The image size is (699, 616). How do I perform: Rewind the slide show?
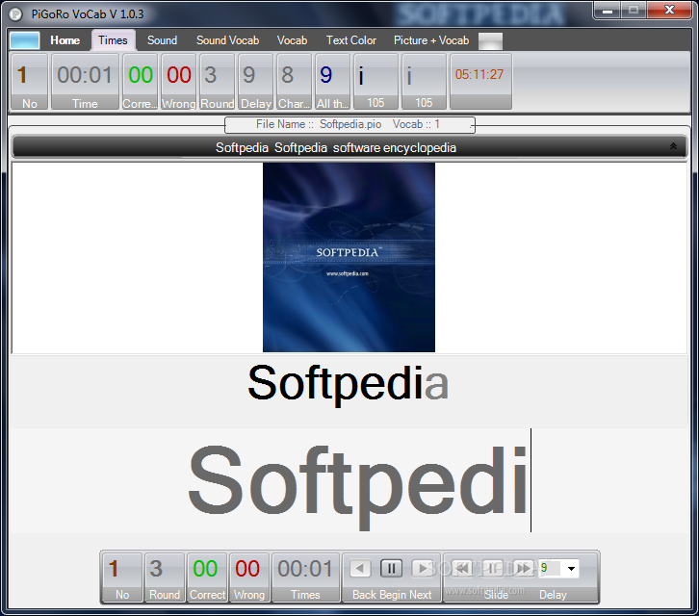(x=463, y=568)
